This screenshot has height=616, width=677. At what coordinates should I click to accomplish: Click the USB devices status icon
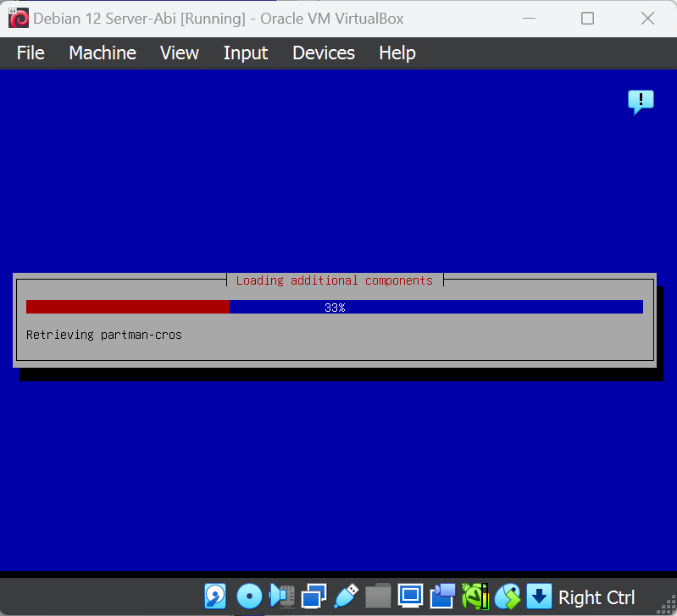click(x=347, y=597)
